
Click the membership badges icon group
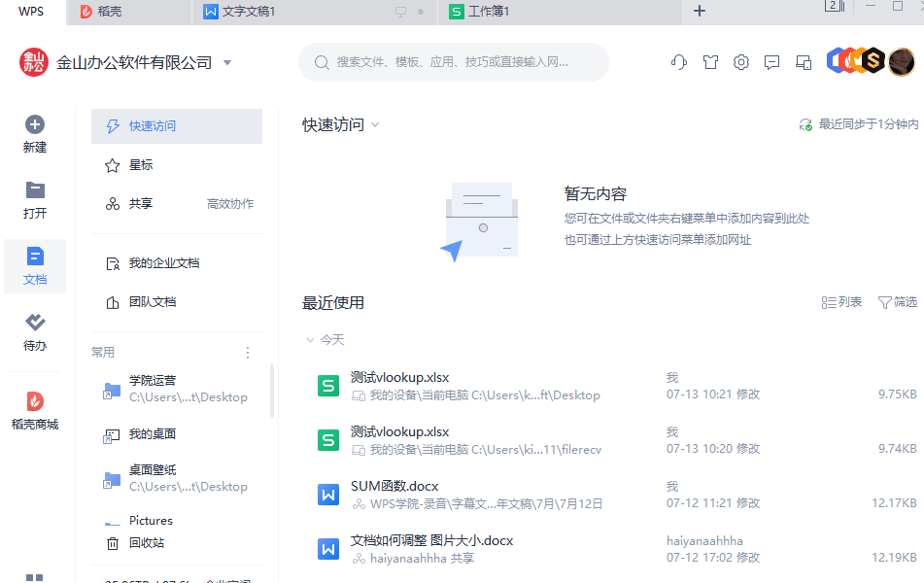point(856,60)
